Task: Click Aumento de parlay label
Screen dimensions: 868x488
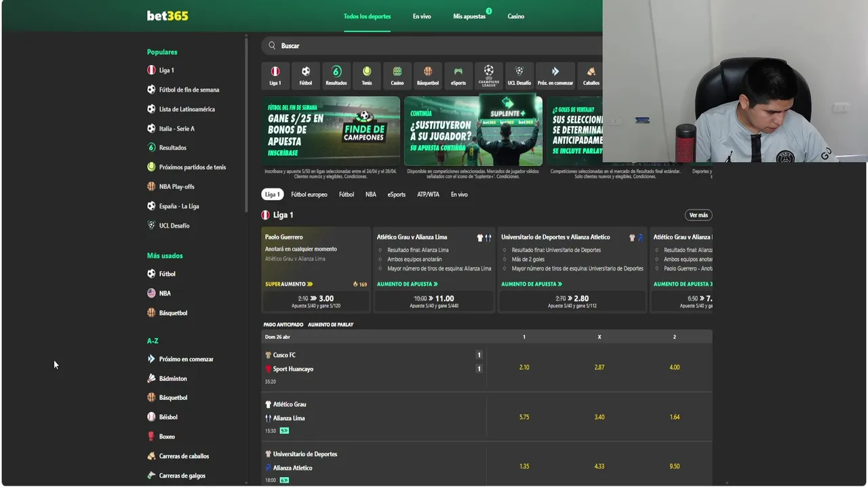Action: tap(330, 325)
